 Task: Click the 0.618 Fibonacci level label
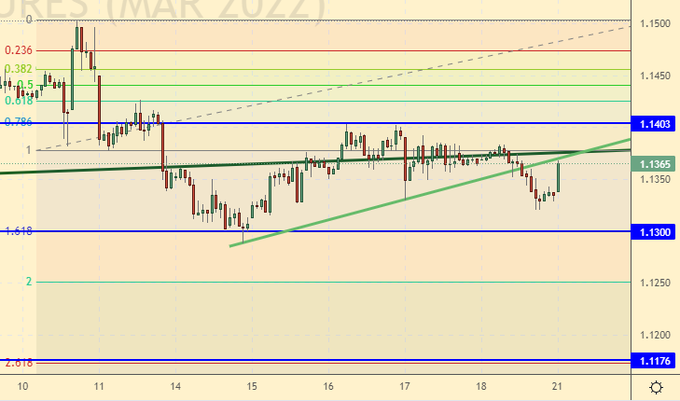click(19, 100)
